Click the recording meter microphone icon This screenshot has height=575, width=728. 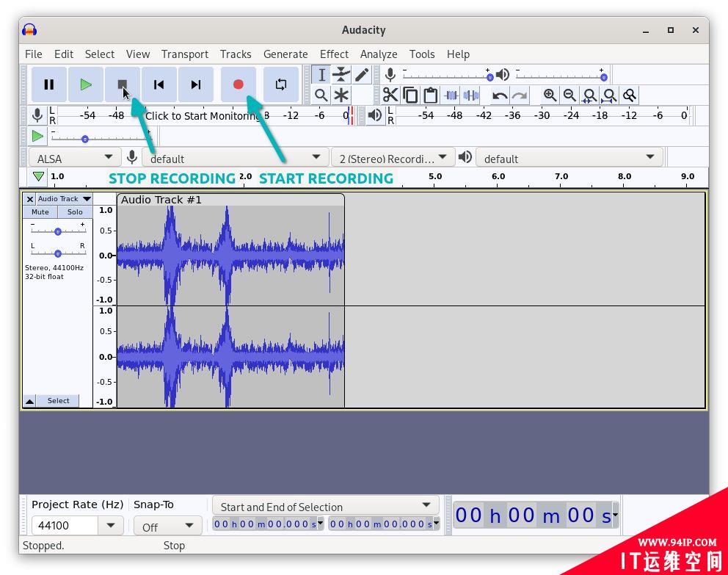tap(37, 115)
